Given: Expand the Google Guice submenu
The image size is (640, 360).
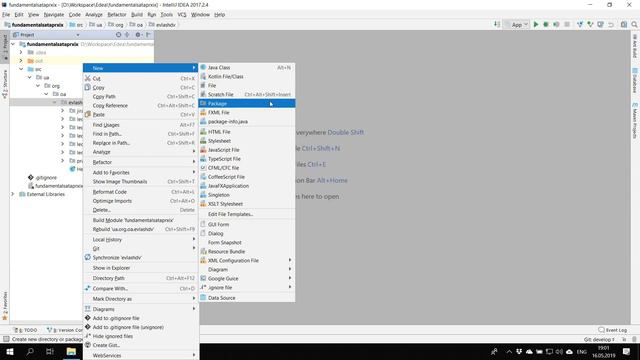Looking at the screenshot, I should [x=247, y=278].
